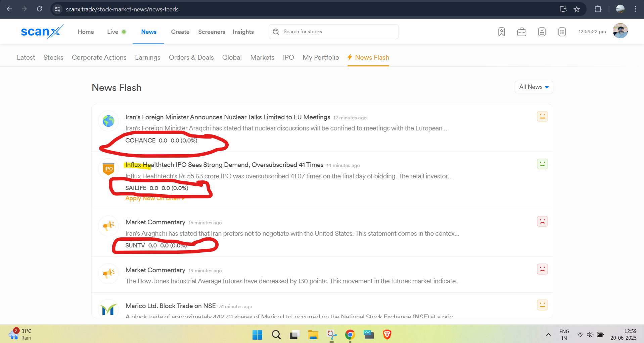
Task: Click the checklist clipboard icon in header
Action: point(542,32)
